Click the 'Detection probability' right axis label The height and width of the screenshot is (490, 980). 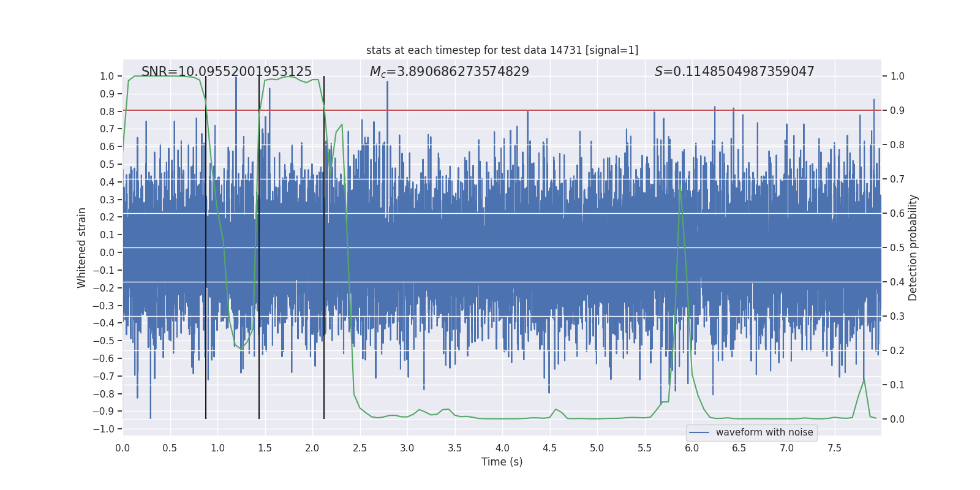[913, 247]
